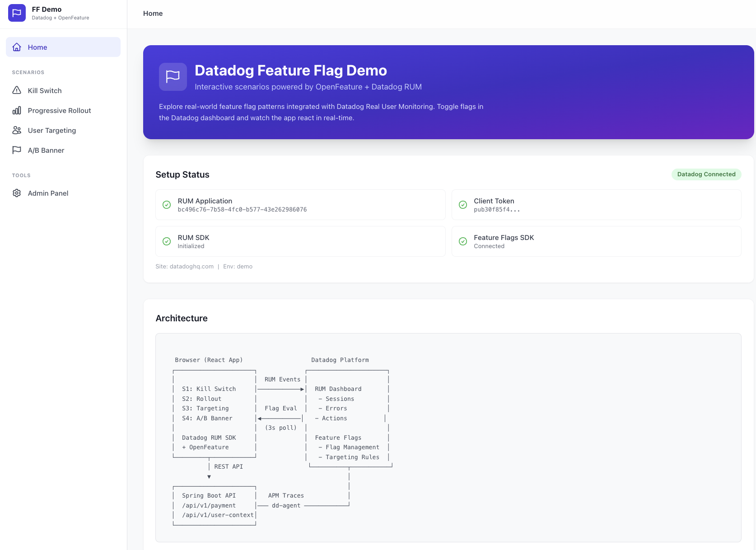Click the Datadog Connected status badge
Viewport: 756px width, 550px height.
[706, 174]
